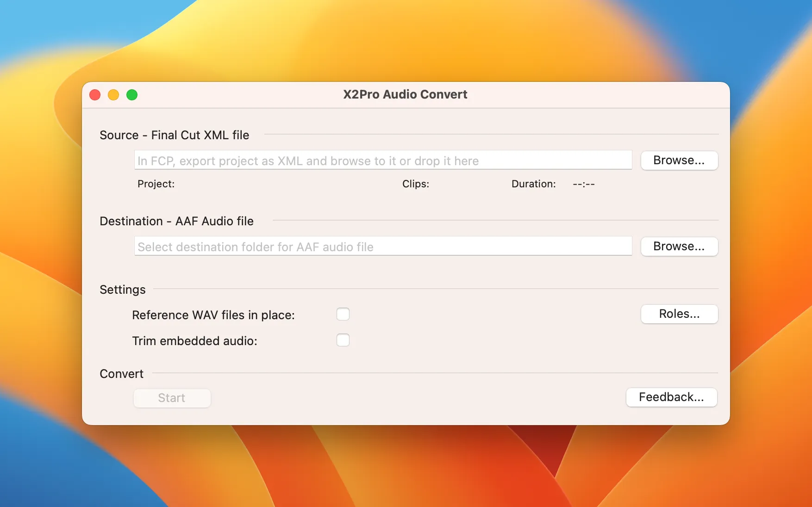The image size is (812, 507).
Task: Click the "Source - Final Cut XML file" header
Action: (174, 135)
